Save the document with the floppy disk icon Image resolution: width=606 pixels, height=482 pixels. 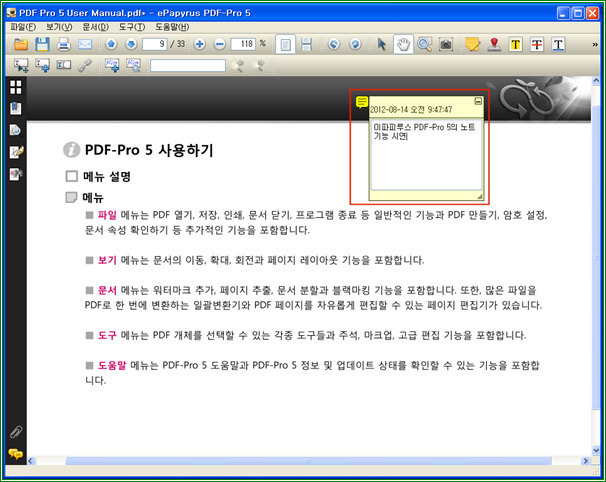[x=42, y=44]
